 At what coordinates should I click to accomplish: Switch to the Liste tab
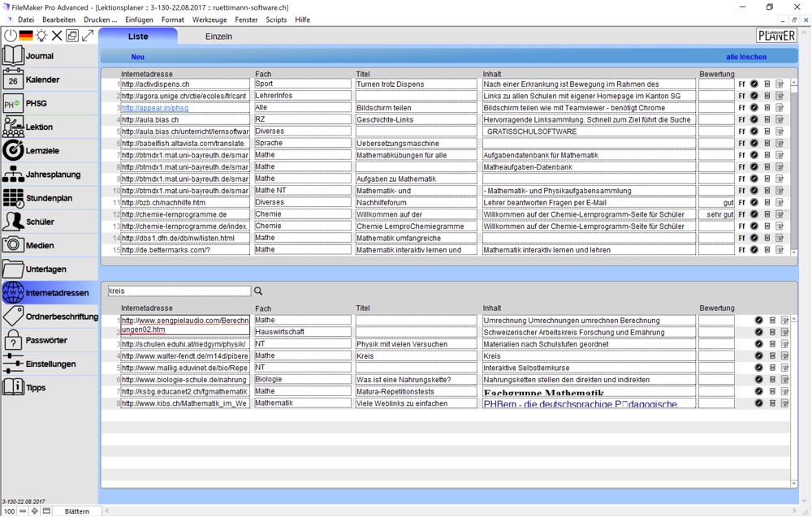[x=138, y=37]
